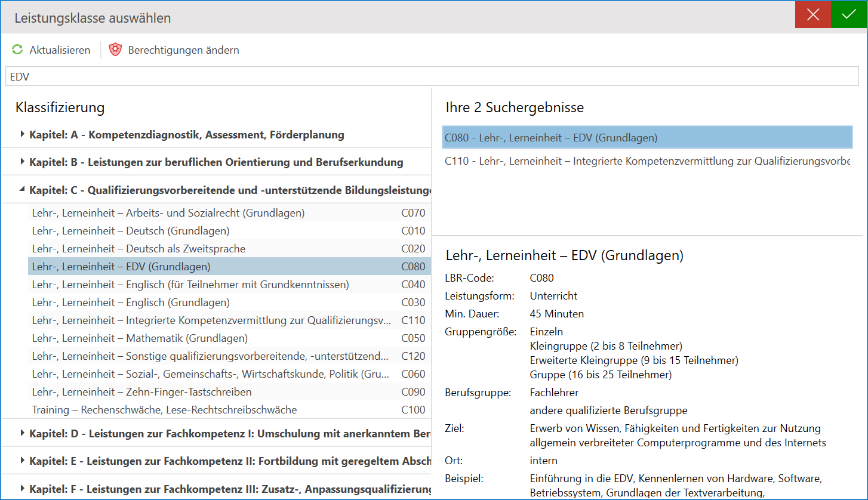Select Kapitel: D - Umschulung heading
The image size is (868, 500).
[x=230, y=434]
